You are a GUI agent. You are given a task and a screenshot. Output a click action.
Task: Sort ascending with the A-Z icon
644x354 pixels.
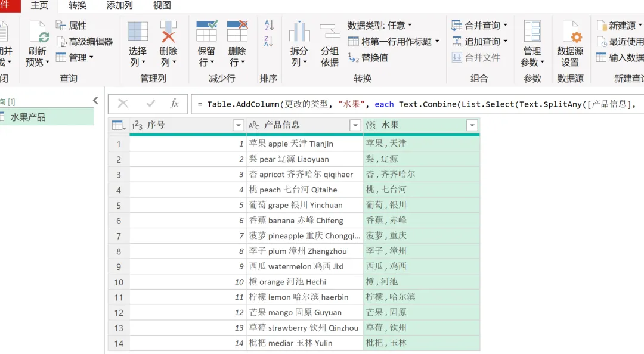(x=269, y=26)
